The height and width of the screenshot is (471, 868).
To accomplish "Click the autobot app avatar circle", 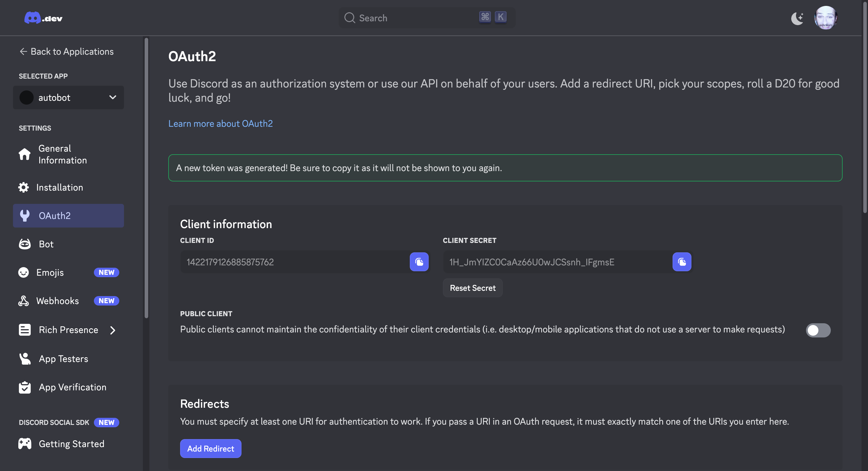I will 26,98.
